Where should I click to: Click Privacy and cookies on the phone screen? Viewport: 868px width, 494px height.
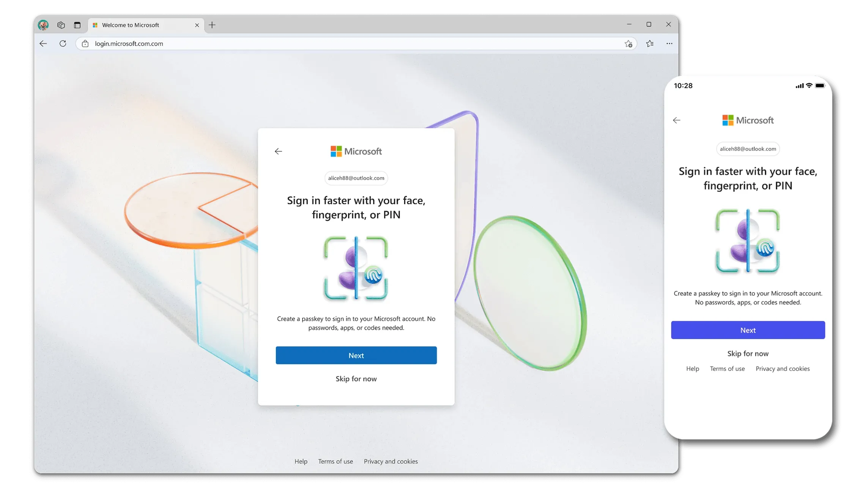coord(782,368)
